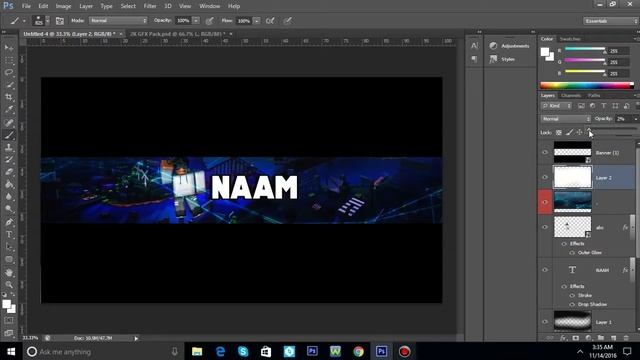Select the Healing Brush tool
Screen dimensions: 640x360
coord(9,122)
